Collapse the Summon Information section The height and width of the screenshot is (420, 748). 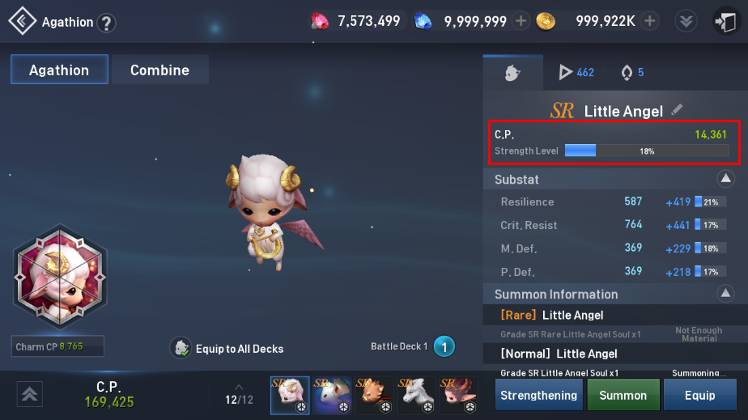[x=725, y=293]
